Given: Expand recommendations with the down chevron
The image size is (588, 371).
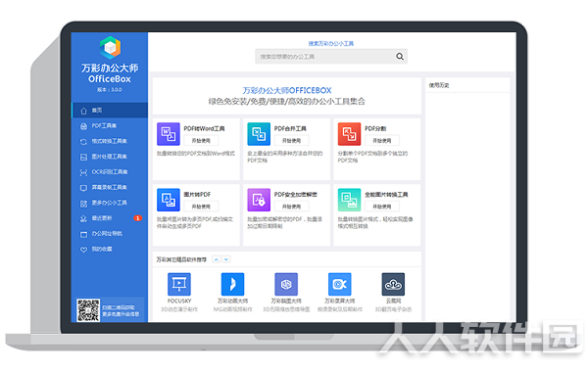Looking at the screenshot, I should [x=226, y=259].
